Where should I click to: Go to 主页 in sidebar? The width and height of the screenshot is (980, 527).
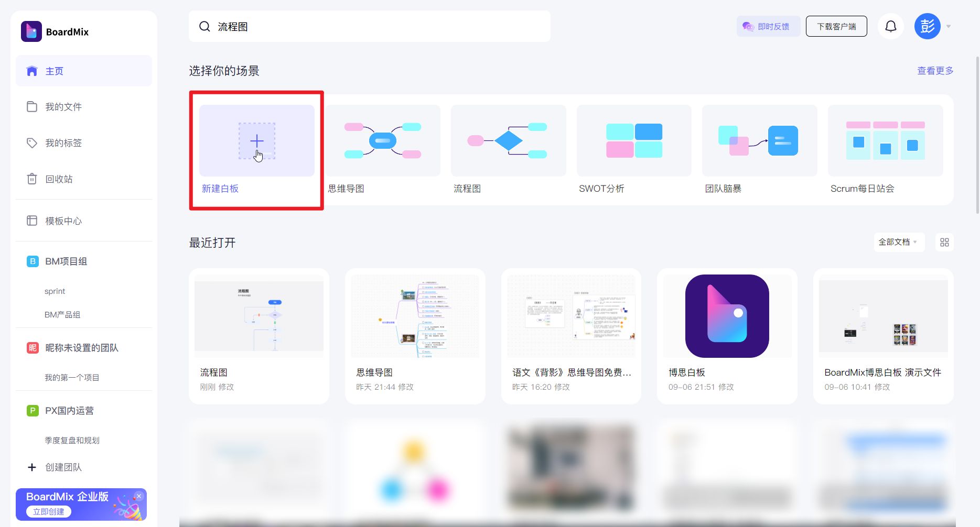click(84, 71)
